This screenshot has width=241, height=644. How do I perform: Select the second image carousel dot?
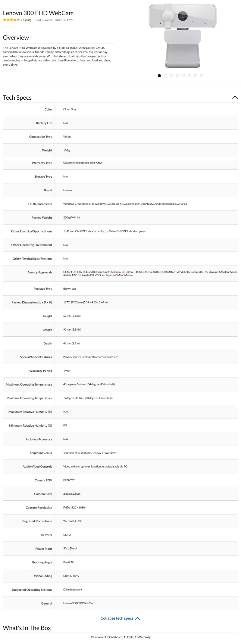coord(165,76)
